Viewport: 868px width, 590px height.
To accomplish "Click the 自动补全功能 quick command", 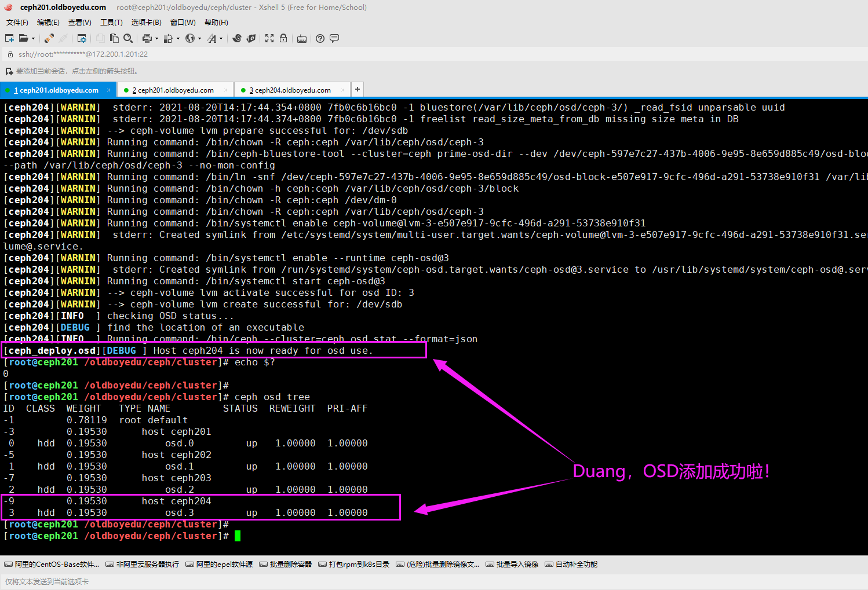I will (571, 565).
